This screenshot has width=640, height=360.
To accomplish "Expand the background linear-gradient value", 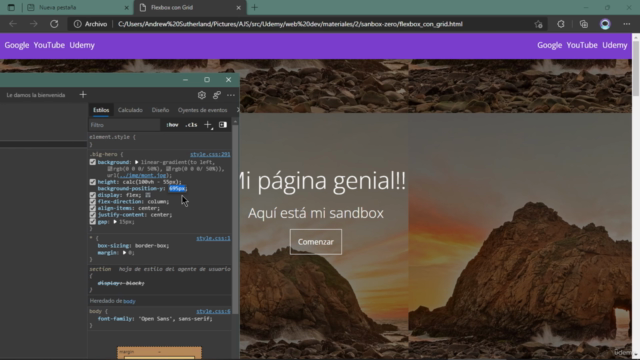I will (136, 162).
